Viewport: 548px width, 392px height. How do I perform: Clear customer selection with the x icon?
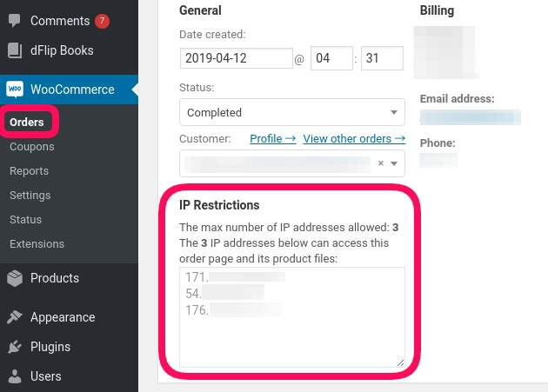tap(380, 163)
